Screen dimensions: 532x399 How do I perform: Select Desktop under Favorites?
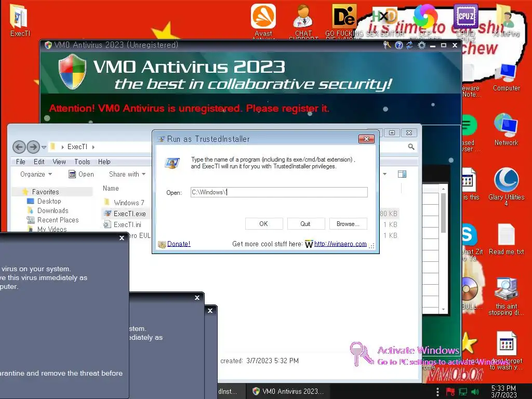point(49,201)
